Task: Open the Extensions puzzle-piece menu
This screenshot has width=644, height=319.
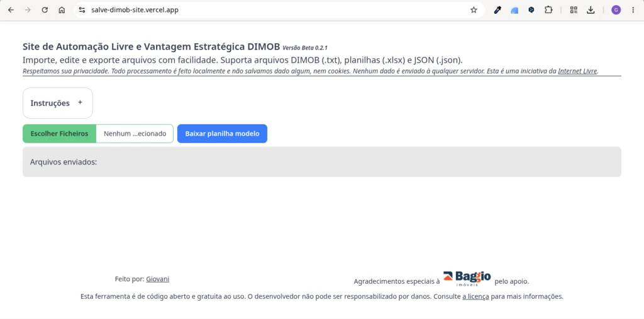Action: click(548, 10)
